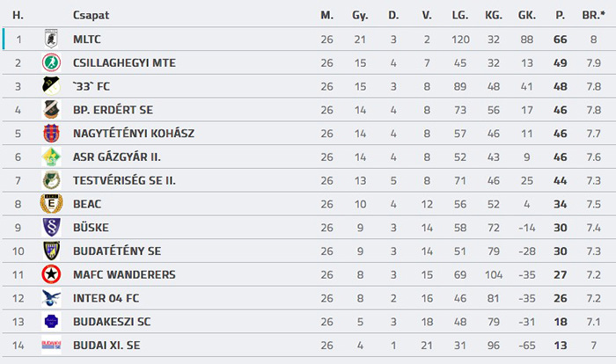Sort by the GK. goal difference header
Screen dimensions: 616x364
[x=527, y=15]
